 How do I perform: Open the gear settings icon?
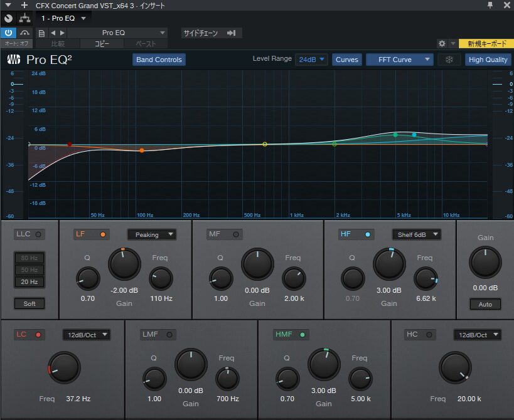click(x=442, y=43)
